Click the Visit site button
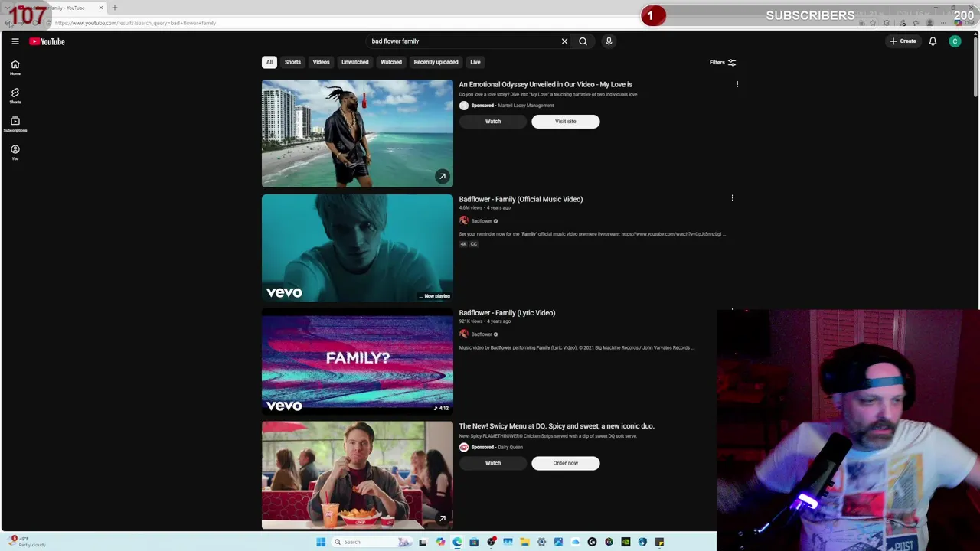The width and height of the screenshot is (980, 551). 566,121
